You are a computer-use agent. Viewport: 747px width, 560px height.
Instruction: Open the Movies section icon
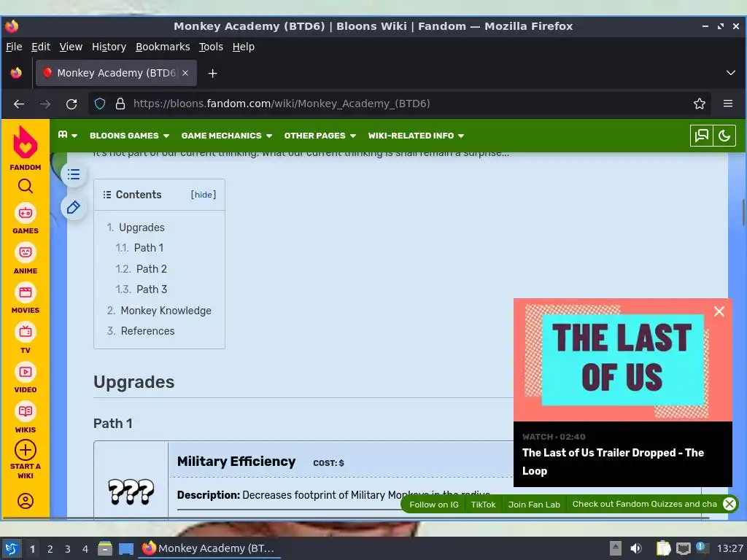(26, 292)
